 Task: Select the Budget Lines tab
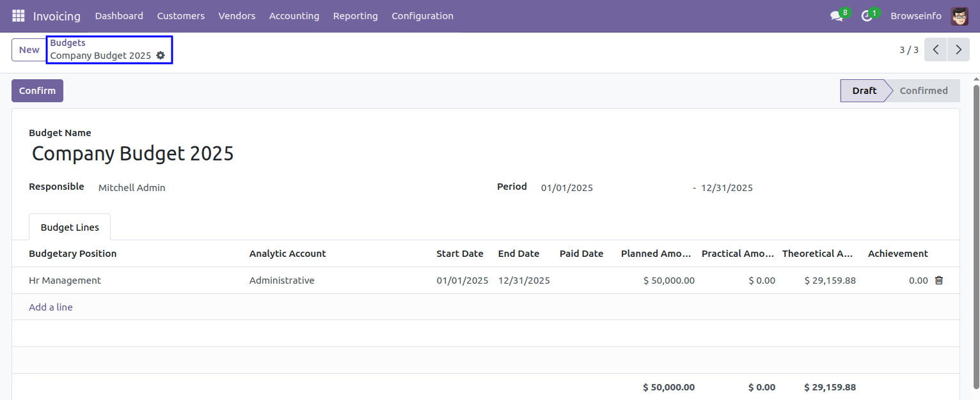(70, 227)
